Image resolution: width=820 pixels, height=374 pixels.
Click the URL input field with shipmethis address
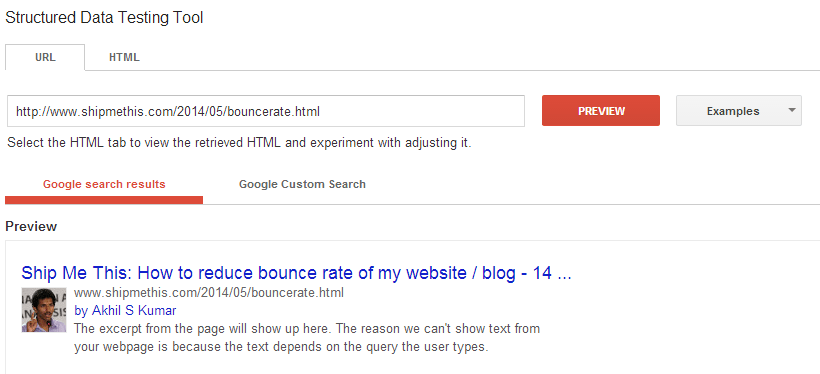266,111
